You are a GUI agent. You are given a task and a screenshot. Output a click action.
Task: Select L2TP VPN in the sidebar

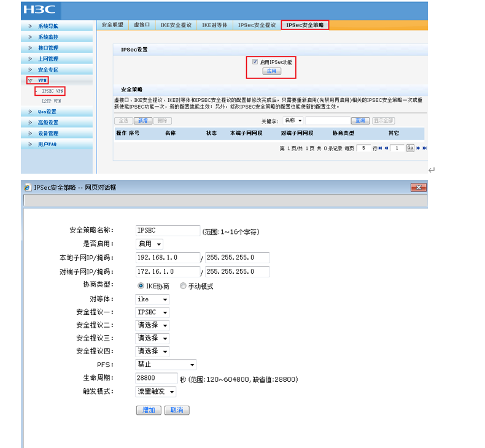[x=52, y=101]
